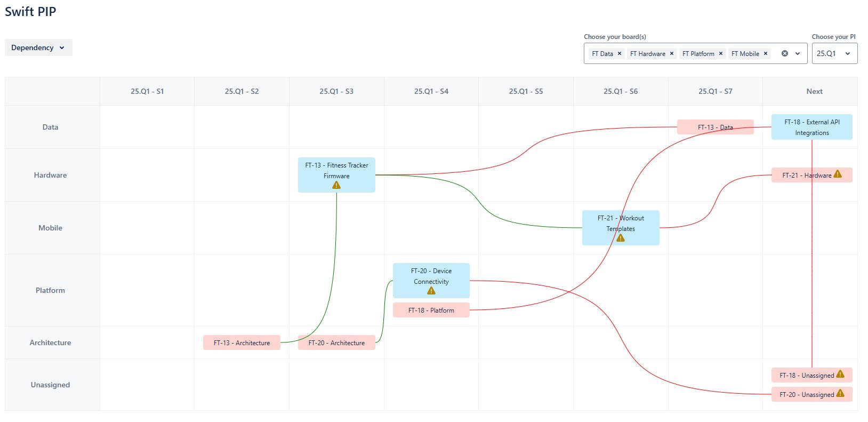Open the Dependency view dropdown
868x422 pixels.
(38, 47)
